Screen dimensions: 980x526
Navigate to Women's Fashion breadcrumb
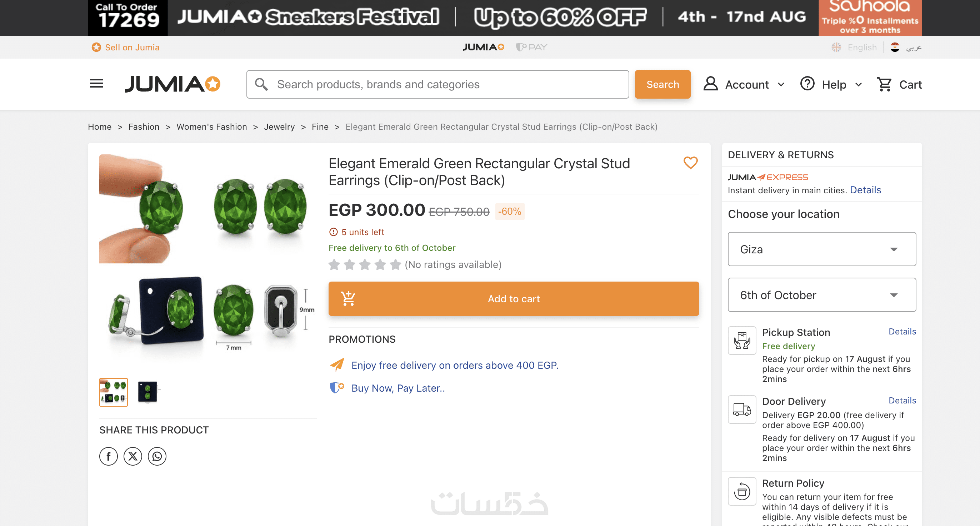211,127
